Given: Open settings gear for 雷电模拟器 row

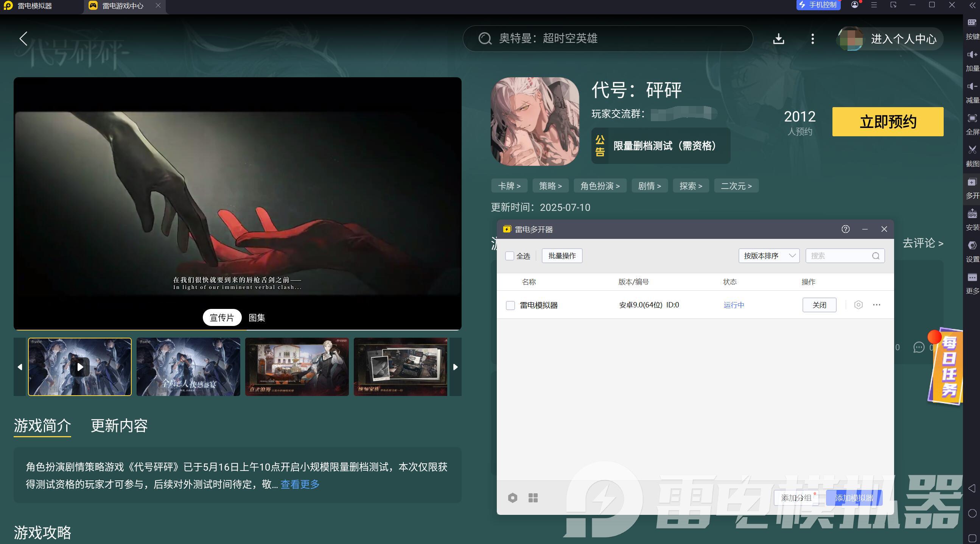Looking at the screenshot, I should (x=858, y=305).
